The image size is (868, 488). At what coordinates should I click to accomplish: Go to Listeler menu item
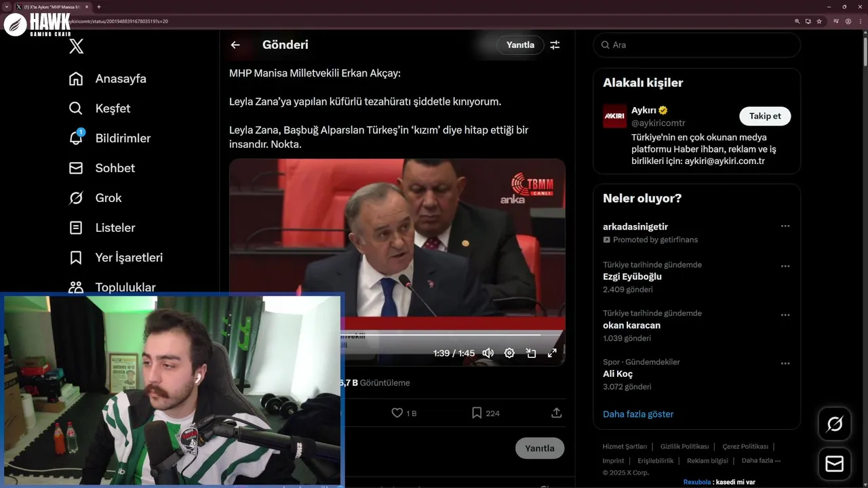(x=115, y=228)
